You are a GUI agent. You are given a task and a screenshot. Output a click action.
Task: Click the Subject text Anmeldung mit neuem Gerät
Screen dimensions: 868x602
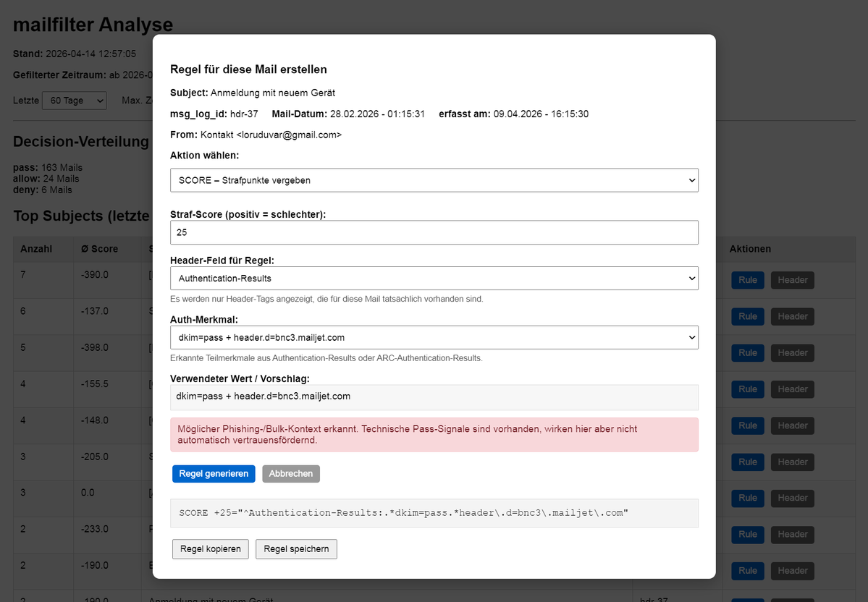(x=273, y=93)
